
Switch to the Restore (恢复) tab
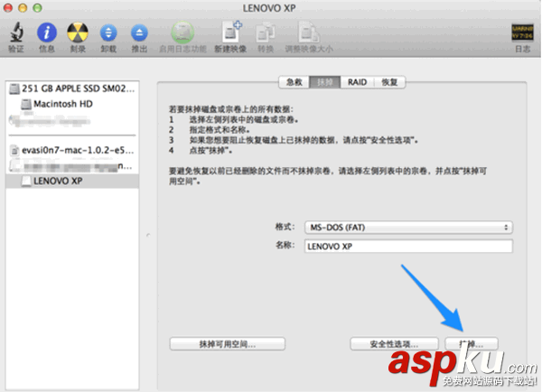pos(389,82)
